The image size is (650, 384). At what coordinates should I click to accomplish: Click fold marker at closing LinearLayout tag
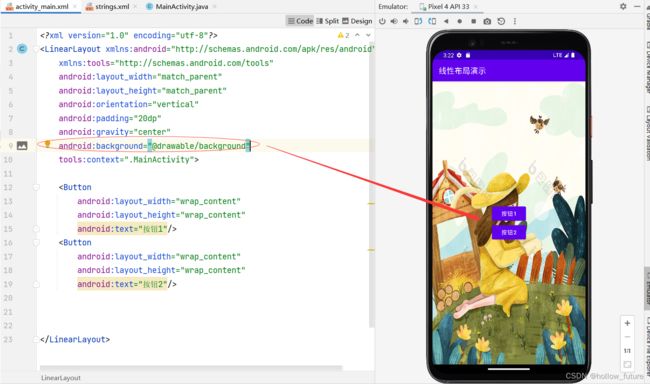[x=36, y=339]
